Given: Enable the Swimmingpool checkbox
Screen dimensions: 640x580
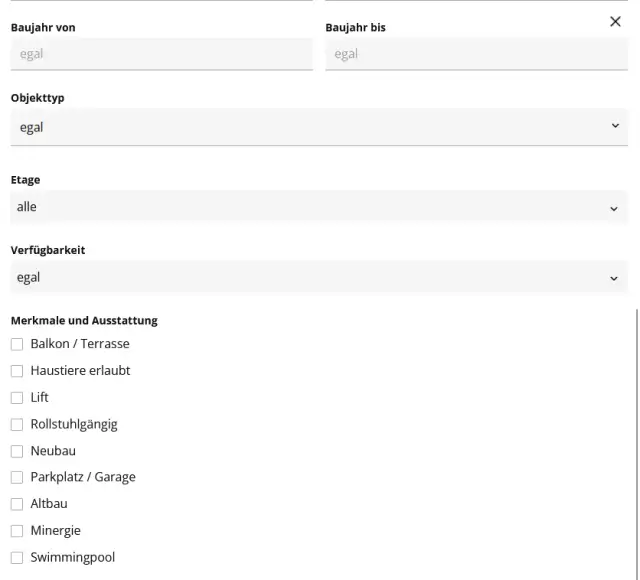Looking at the screenshot, I should click(x=17, y=558).
